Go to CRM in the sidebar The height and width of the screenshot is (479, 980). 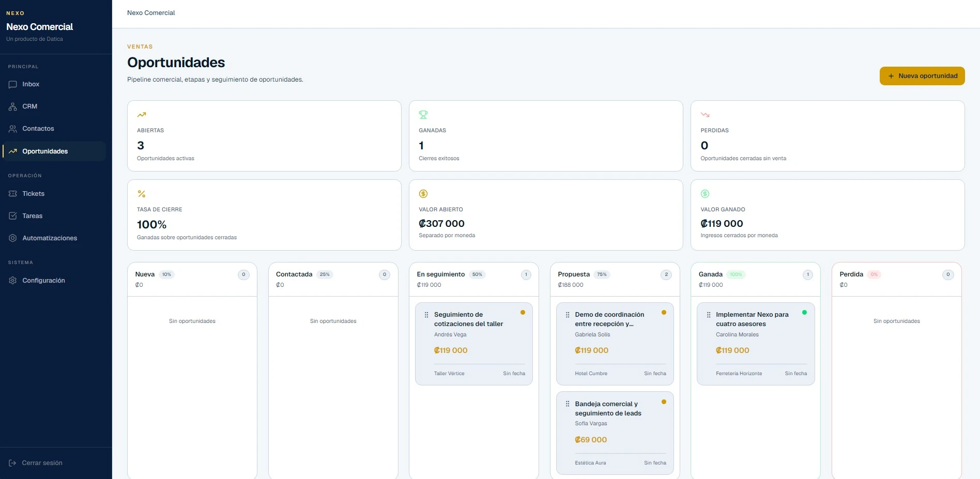point(54,106)
